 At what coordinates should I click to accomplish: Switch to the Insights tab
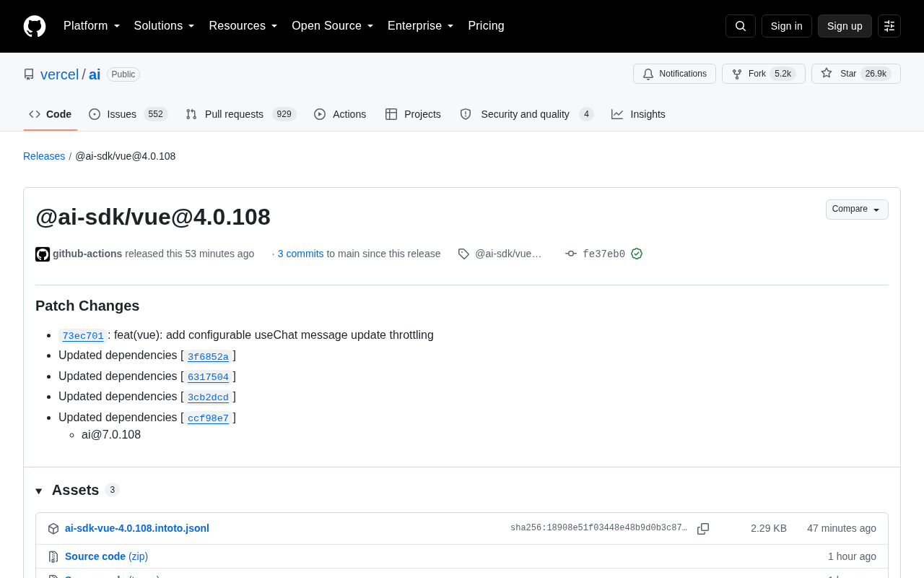tap(638, 114)
